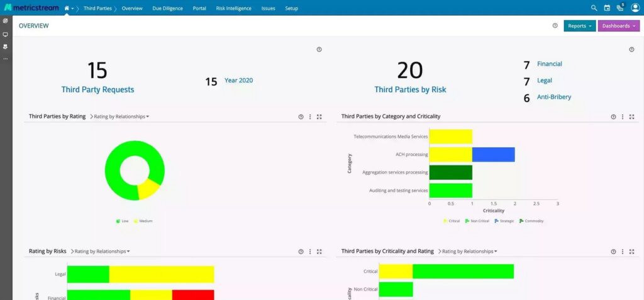Open help icon for Third Parties by Risk panel

pyautogui.click(x=631, y=49)
